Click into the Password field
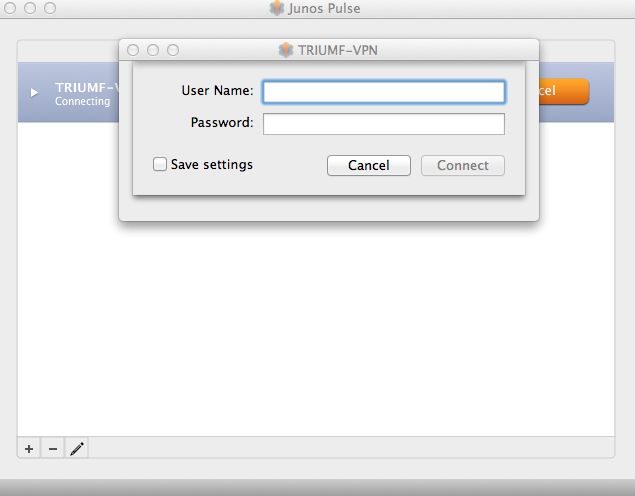This screenshot has height=496, width=635. click(383, 124)
